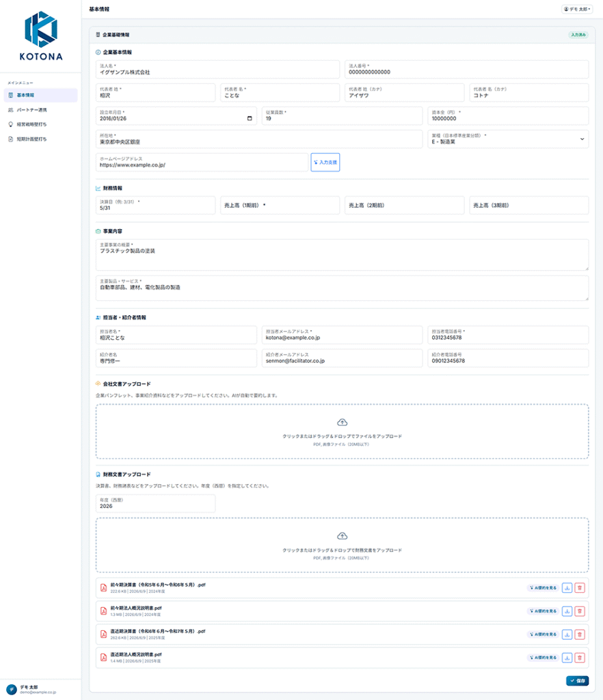Click the 紹介者名 field

point(176,358)
